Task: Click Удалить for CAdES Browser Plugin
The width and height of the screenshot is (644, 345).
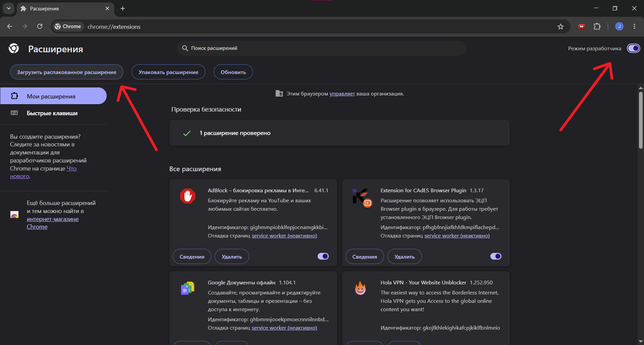Action: click(x=405, y=257)
